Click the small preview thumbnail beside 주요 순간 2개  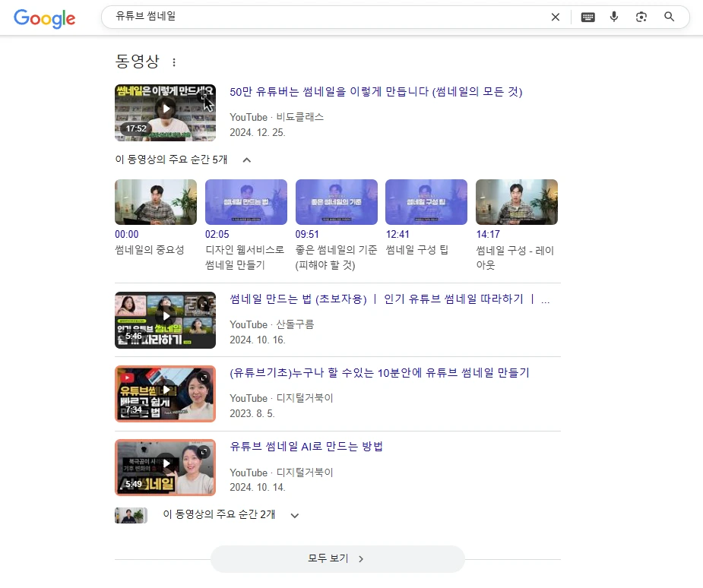(x=131, y=515)
